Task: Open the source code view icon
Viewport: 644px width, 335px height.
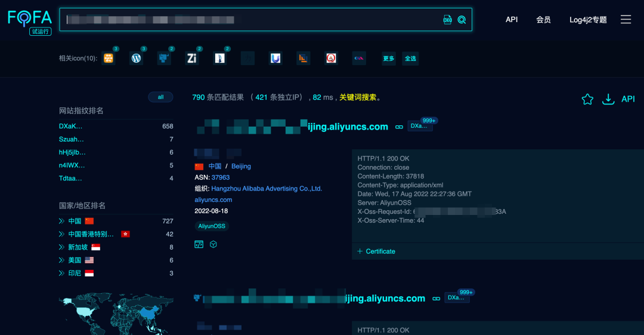Action: point(199,244)
